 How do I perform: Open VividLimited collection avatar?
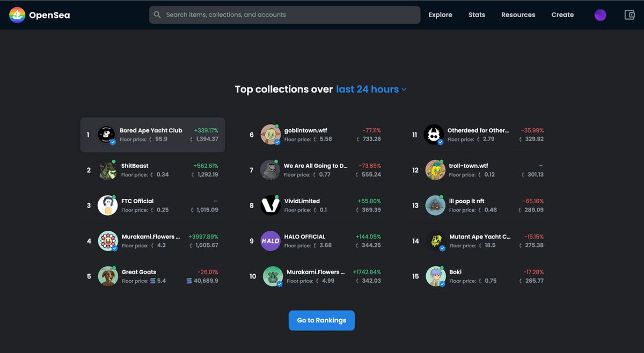pos(270,205)
